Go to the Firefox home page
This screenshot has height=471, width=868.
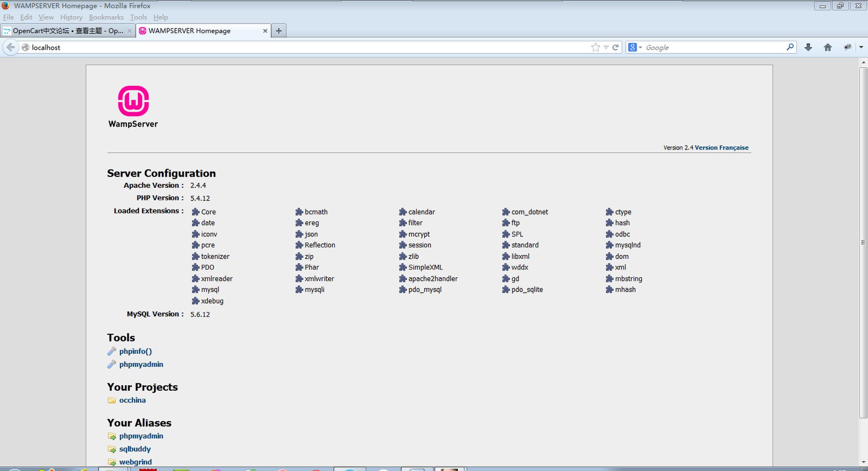click(828, 47)
